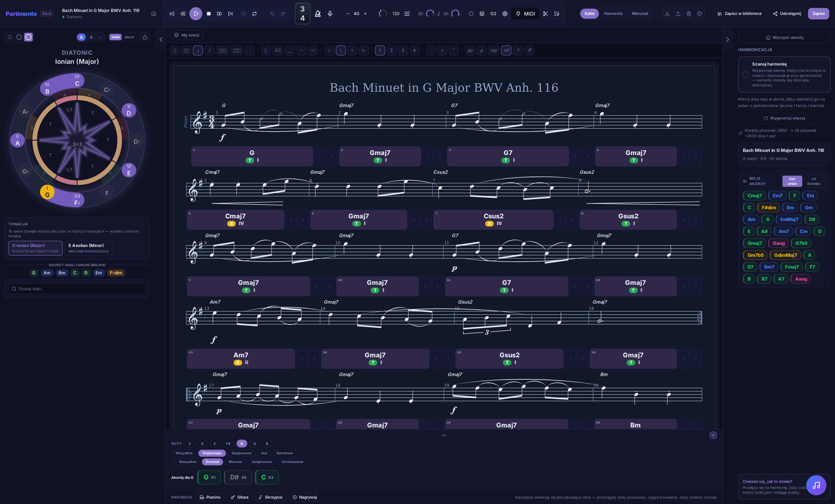The image size is (835, 504).
Task: Click the lock icon near skala/akord
Action: point(145,37)
